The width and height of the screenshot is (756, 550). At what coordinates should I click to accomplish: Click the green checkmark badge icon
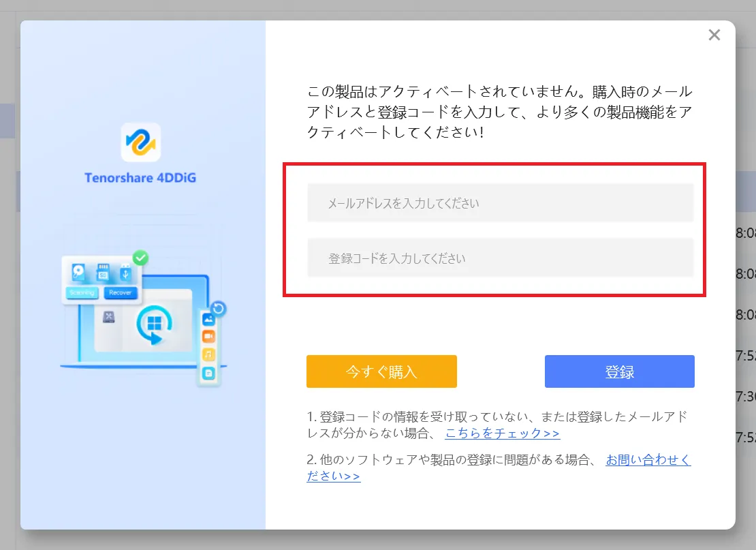click(x=140, y=258)
